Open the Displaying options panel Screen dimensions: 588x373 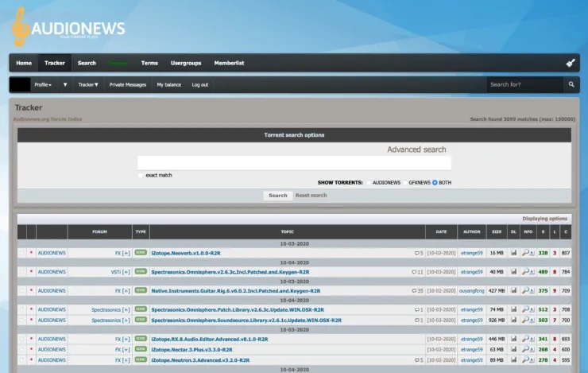544,219
